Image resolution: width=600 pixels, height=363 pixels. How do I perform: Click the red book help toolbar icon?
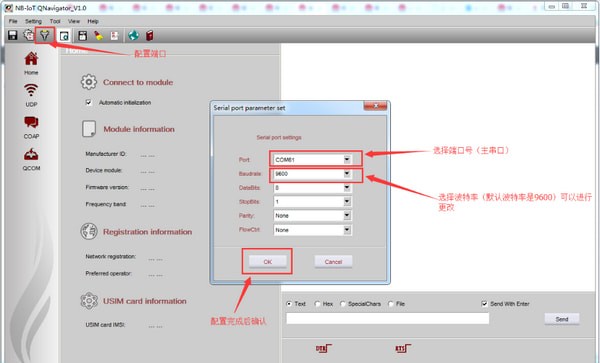pos(150,36)
